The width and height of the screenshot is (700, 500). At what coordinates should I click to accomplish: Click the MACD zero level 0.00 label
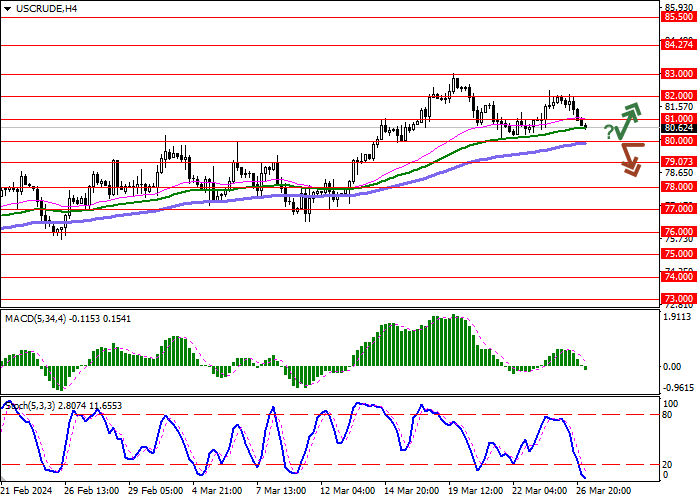click(x=672, y=367)
